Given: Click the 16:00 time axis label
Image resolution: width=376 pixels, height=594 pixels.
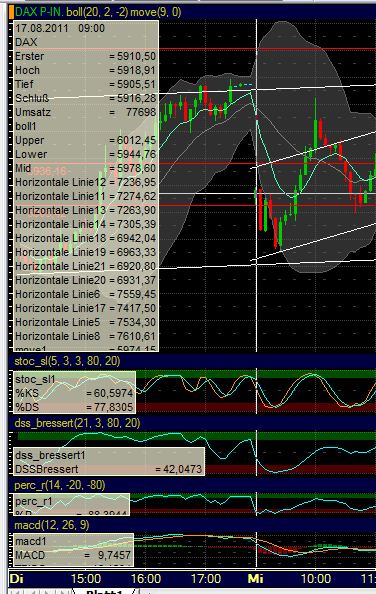Looking at the screenshot, I should click(x=146, y=579).
